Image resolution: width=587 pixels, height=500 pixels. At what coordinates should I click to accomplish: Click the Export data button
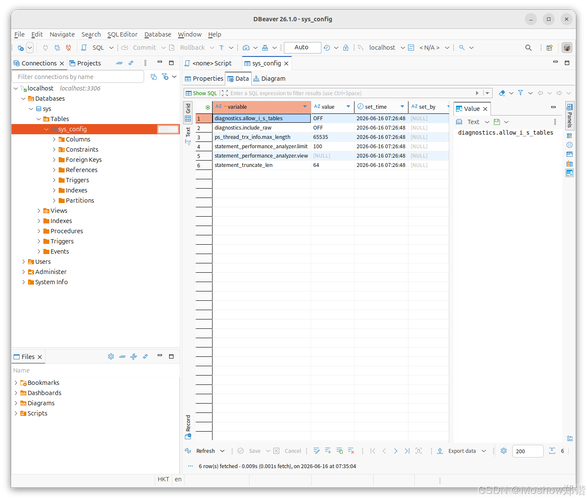pos(458,451)
